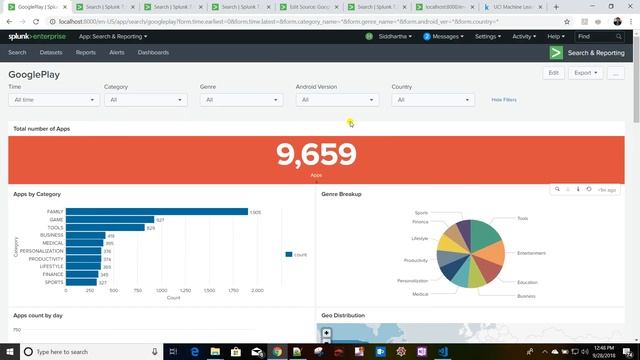Open Microsoft Store from the taskbar
Viewport: 640px width, 360px height.
(x=236, y=351)
